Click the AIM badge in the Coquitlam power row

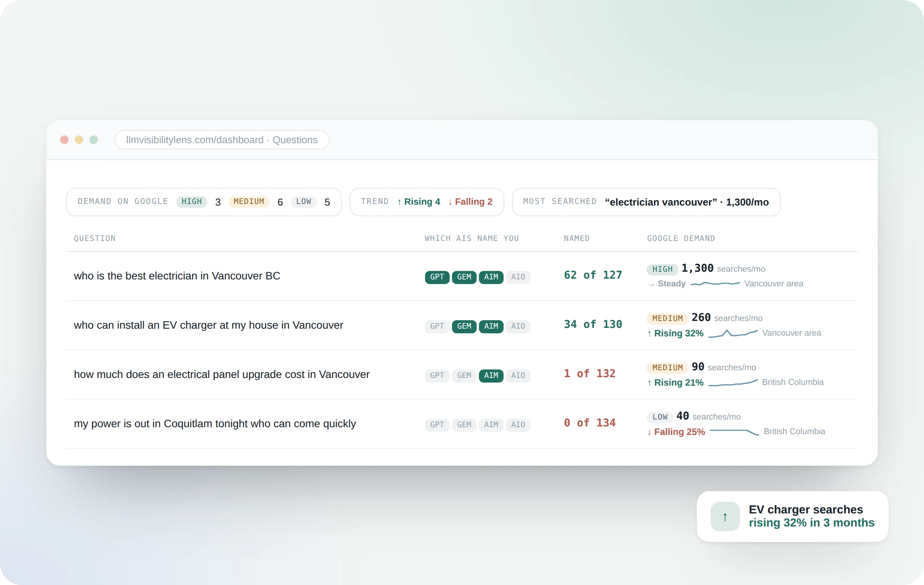coord(491,425)
